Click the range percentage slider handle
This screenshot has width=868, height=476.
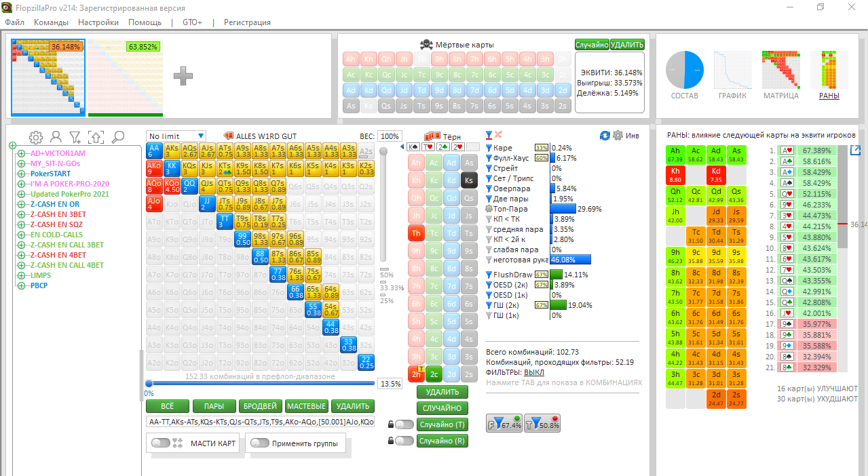(x=149, y=383)
